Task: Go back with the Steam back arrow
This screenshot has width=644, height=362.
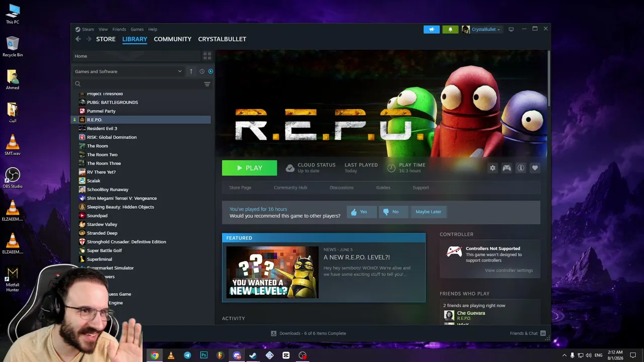Action: [78, 39]
